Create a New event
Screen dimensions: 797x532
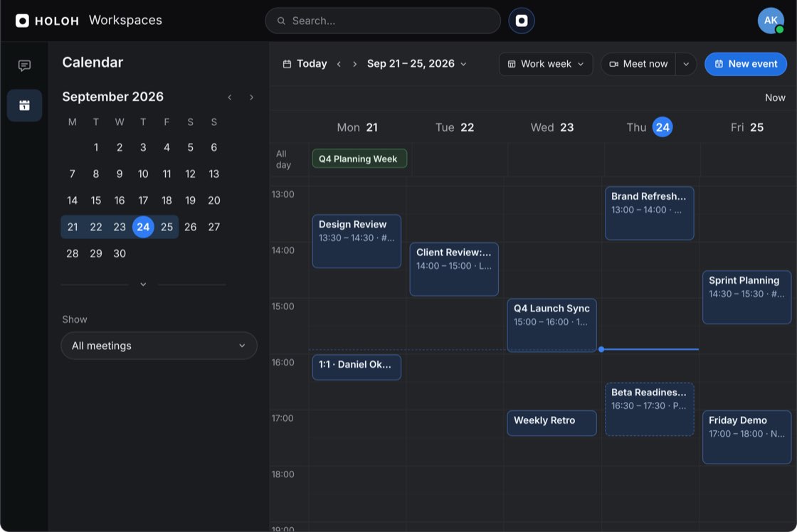point(746,64)
